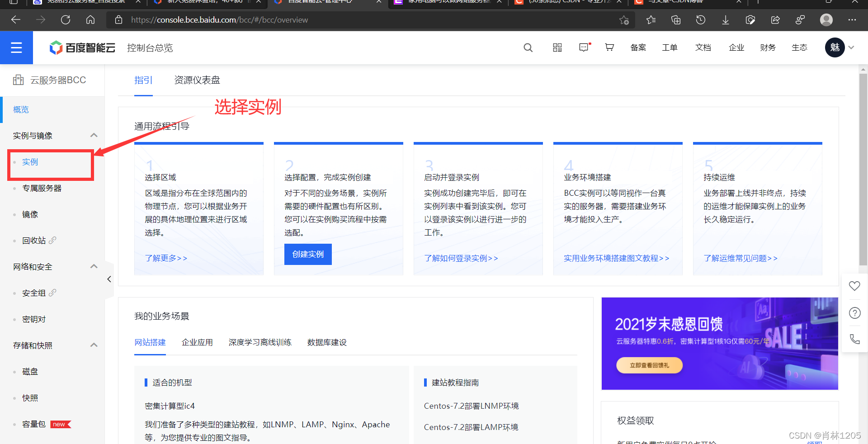Viewport: 868px width, 444px height.
Task: Switch to the 指引 tab
Action: click(x=143, y=80)
